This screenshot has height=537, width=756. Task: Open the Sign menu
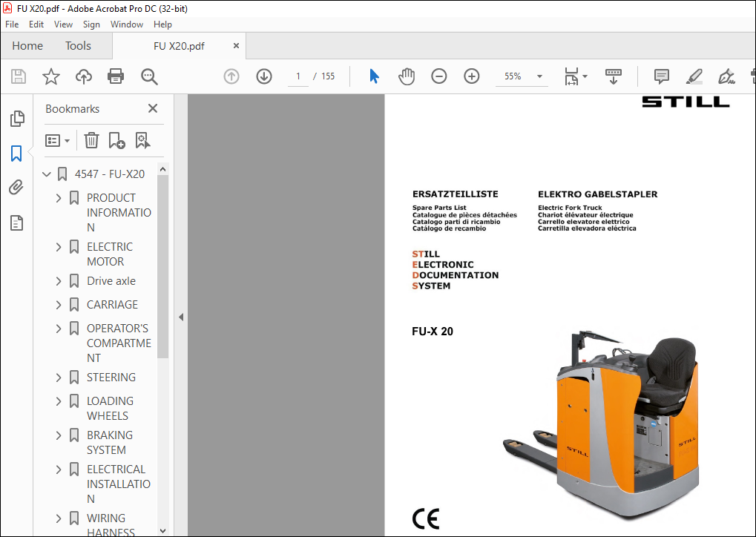[x=91, y=24]
